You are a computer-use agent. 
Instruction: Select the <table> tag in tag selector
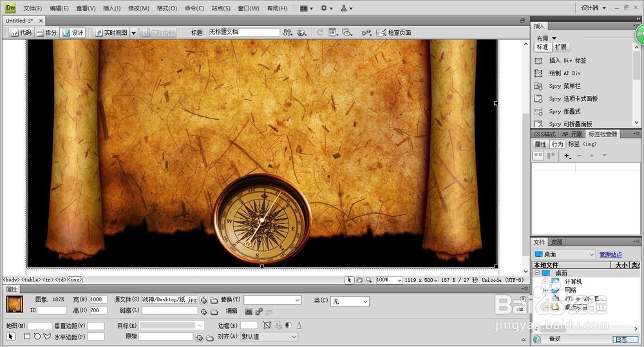pyautogui.click(x=31, y=279)
